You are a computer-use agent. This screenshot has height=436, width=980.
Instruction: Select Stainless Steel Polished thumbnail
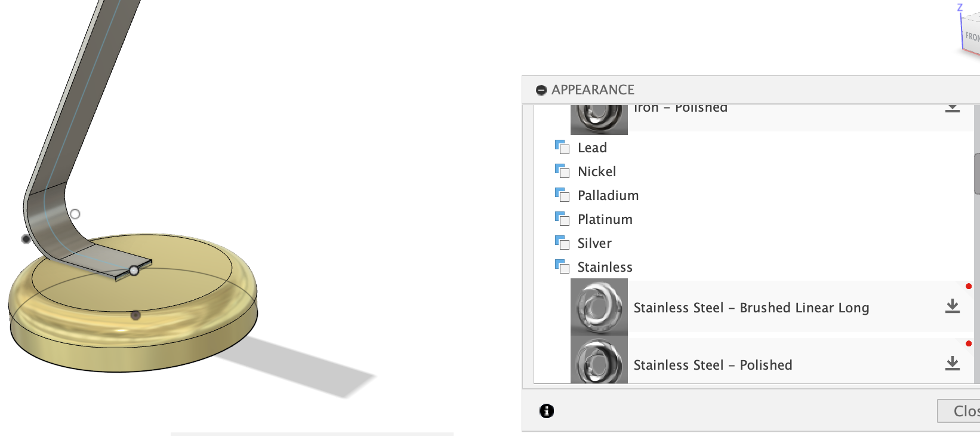599,360
